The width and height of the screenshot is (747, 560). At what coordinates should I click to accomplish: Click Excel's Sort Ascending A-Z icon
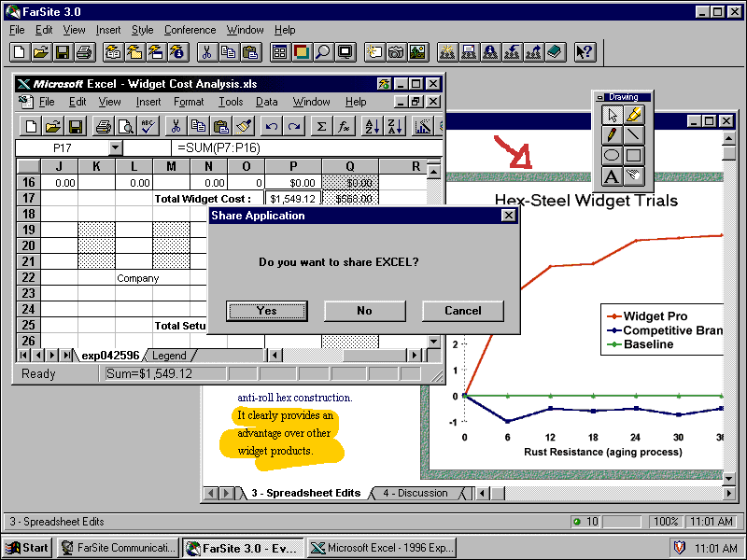tap(372, 126)
